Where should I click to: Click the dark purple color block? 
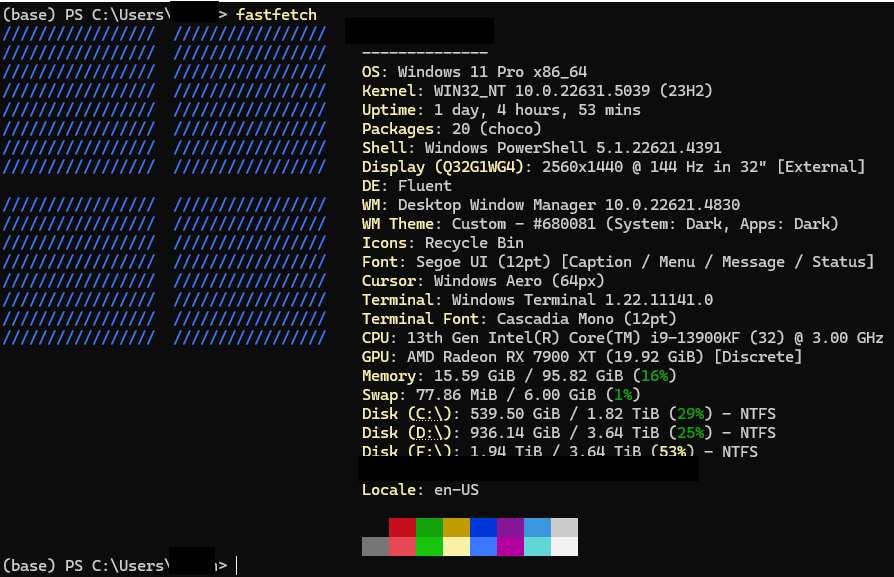pos(510,527)
